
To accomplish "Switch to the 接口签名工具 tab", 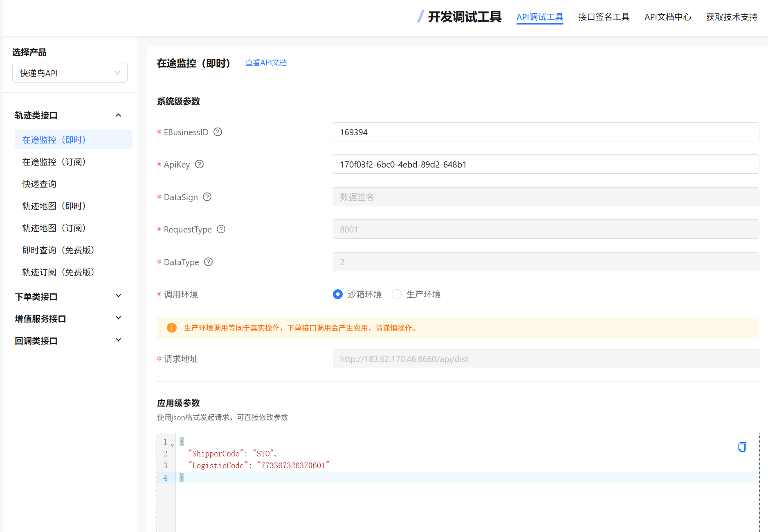I will coord(604,17).
